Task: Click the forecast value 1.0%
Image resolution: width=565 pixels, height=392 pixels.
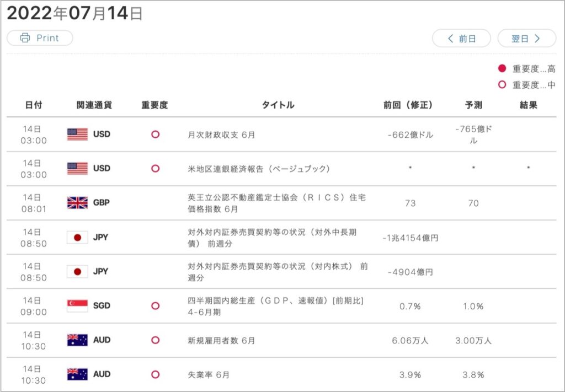Action: pos(473,306)
